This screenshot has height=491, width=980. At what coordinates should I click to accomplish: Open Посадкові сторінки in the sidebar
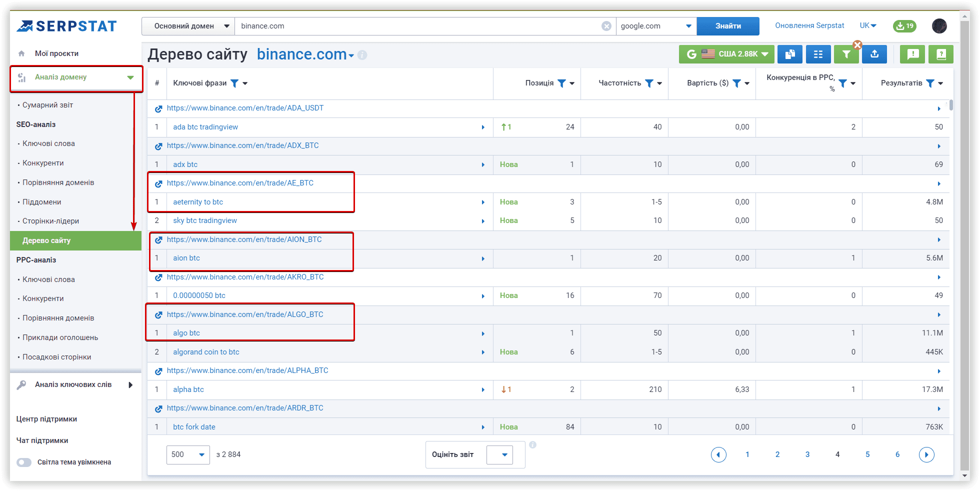[56, 357]
